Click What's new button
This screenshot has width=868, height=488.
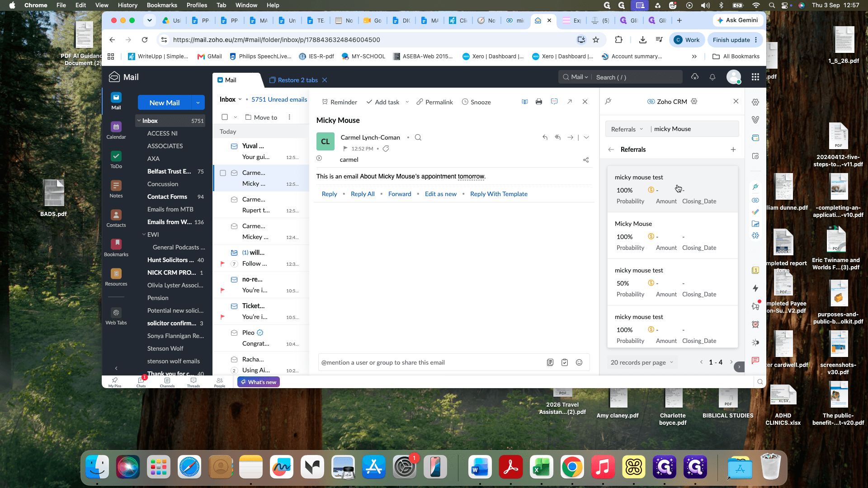click(259, 382)
